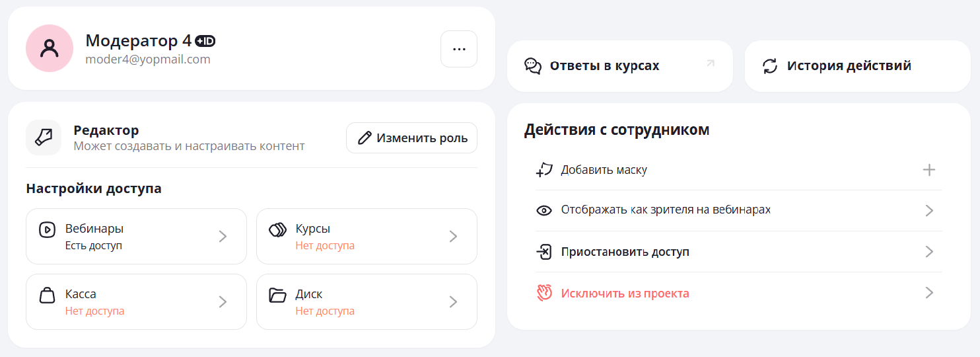Click the chat bubbles icon for Ответы в курсах
This screenshot has width=980, height=357.
click(x=533, y=66)
